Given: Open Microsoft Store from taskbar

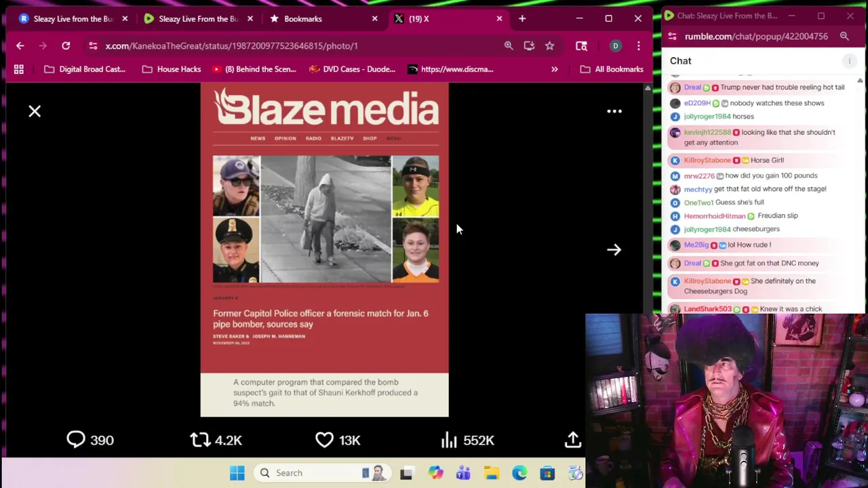Looking at the screenshot, I should 547,473.
